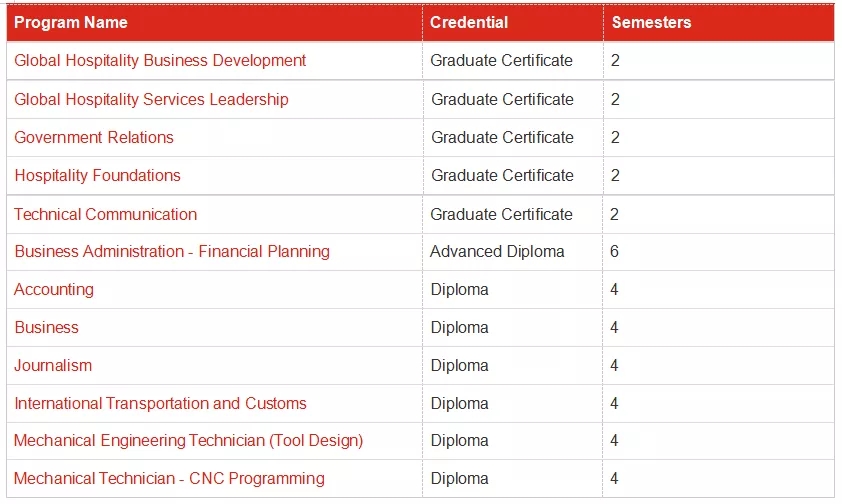The height and width of the screenshot is (504, 842).
Task: Click the Advanced Diploma credential cell
Action: pyautogui.click(x=497, y=251)
